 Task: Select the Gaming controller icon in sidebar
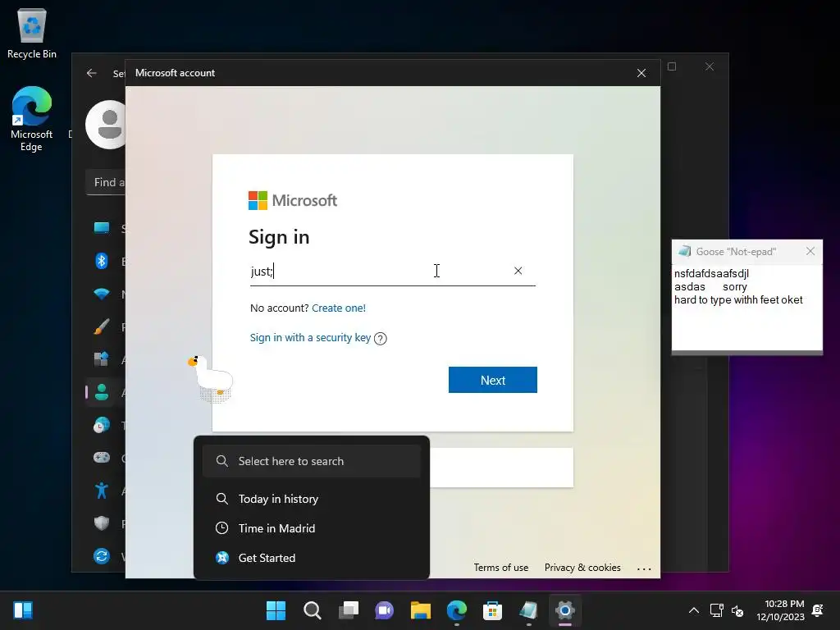click(101, 458)
